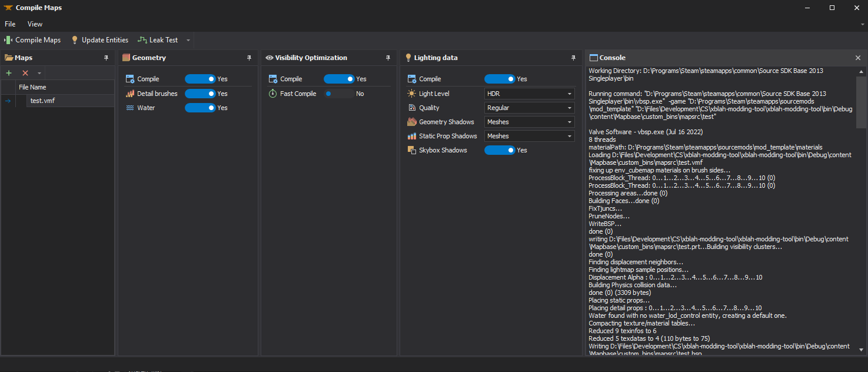Click the green plus button to add a map
This screenshot has height=372, width=868.
8,72
